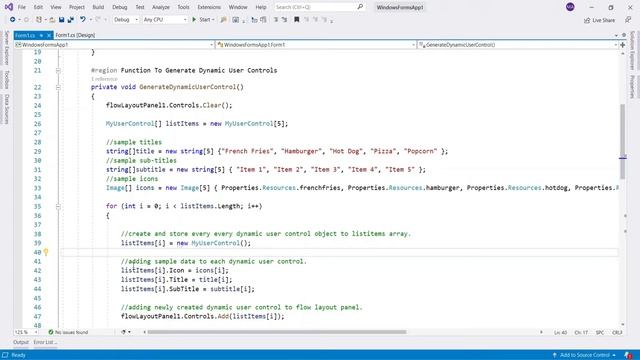Click the user account avatar icon
Viewport: 640px width, 360px height.
click(x=570, y=7)
